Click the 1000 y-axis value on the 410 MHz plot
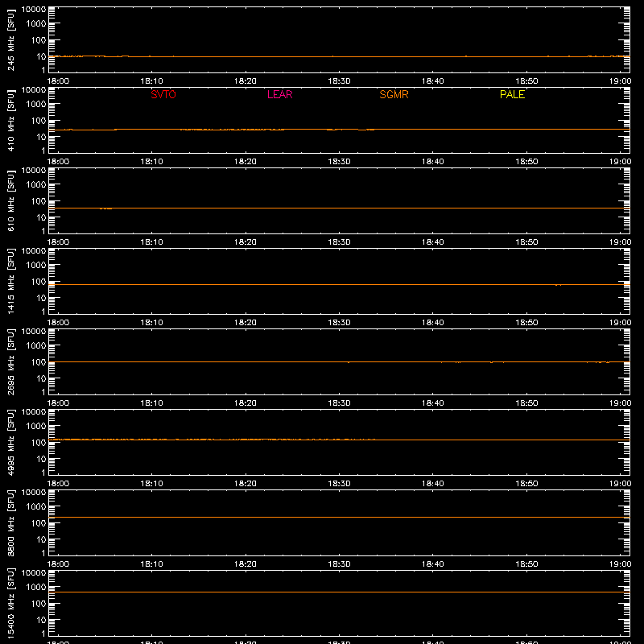Image resolution: width=644 pixels, height=644 pixels. coord(36,105)
